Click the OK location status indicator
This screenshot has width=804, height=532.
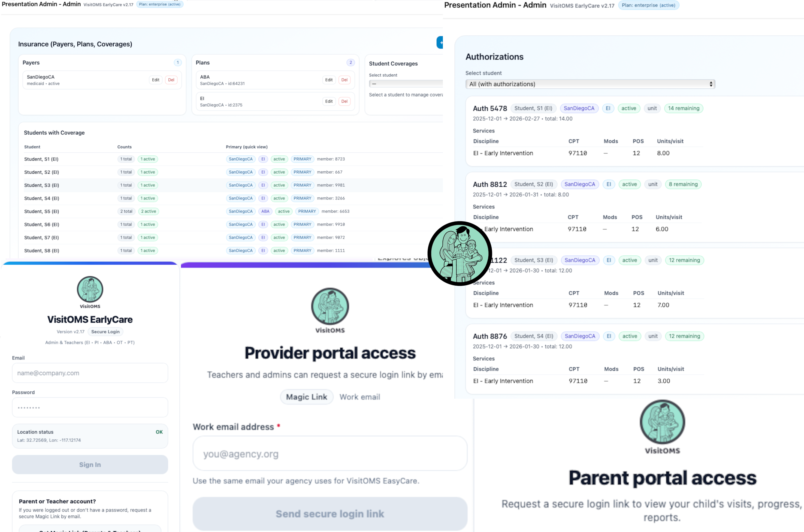(x=159, y=432)
